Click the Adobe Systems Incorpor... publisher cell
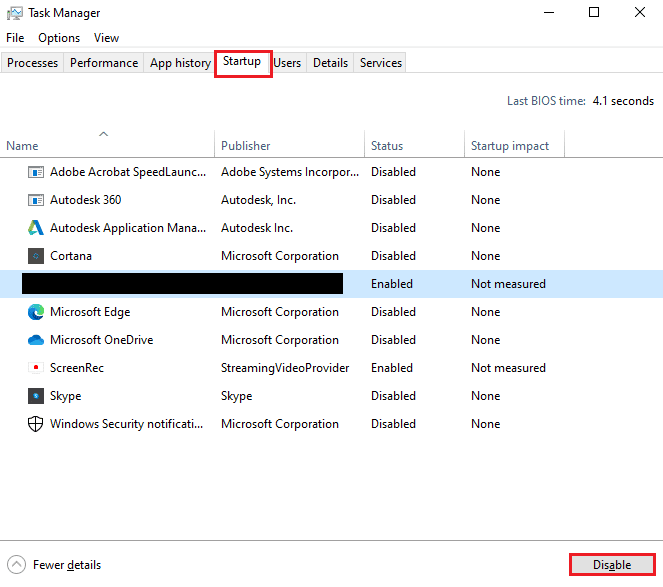663x587 pixels. click(x=290, y=172)
